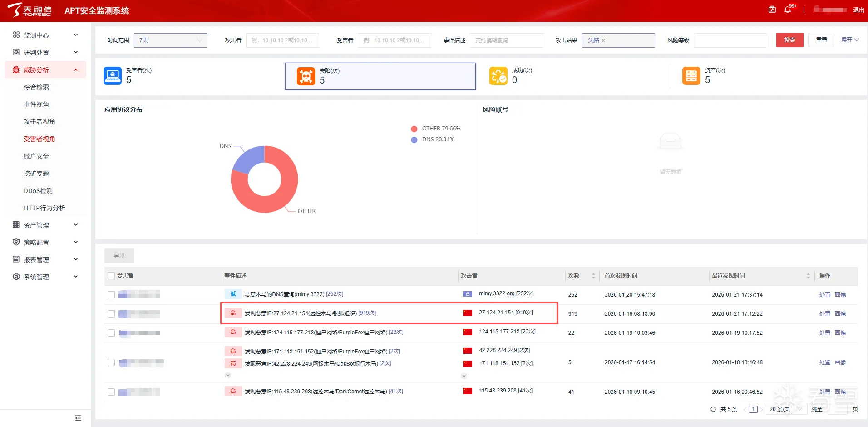Check the row with 恶意木马的DNS查询 event
Image resolution: width=868 pixels, height=427 pixels.
pos(111,295)
